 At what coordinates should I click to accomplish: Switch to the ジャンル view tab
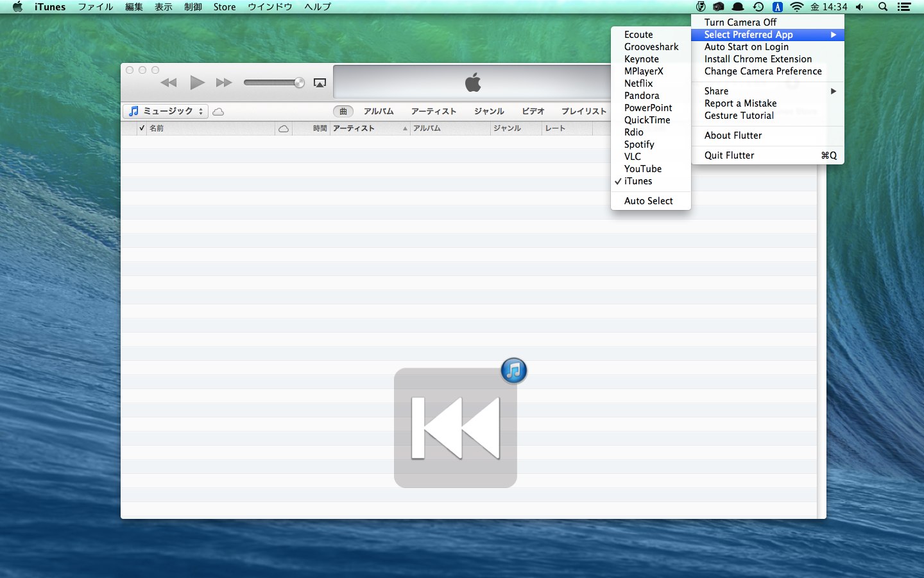(489, 111)
